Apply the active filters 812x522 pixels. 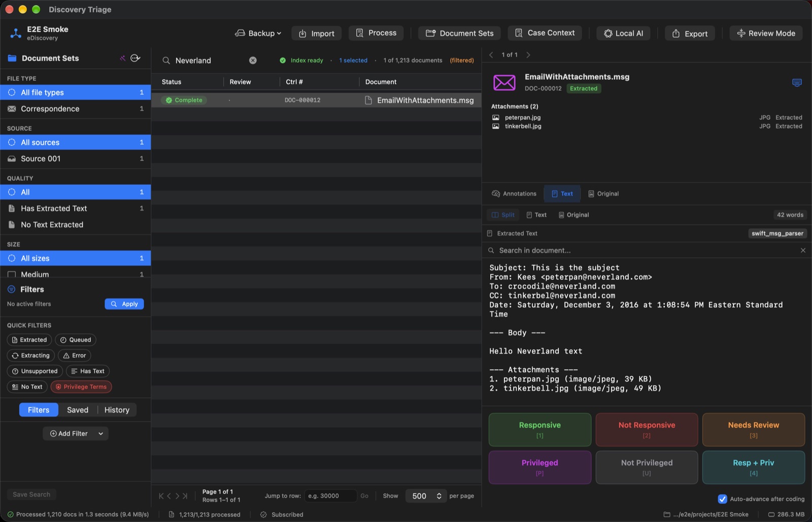(x=124, y=304)
